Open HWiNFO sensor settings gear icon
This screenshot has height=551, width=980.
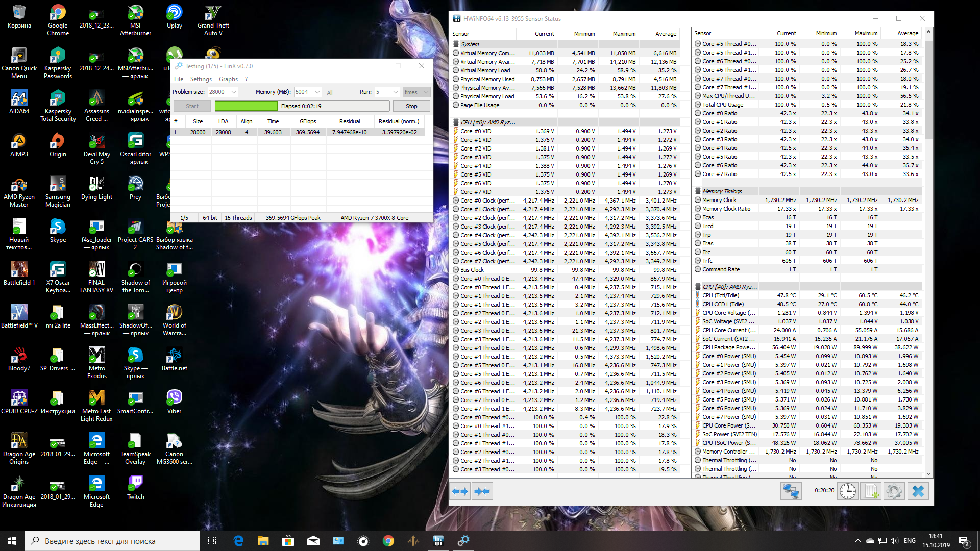[894, 491]
